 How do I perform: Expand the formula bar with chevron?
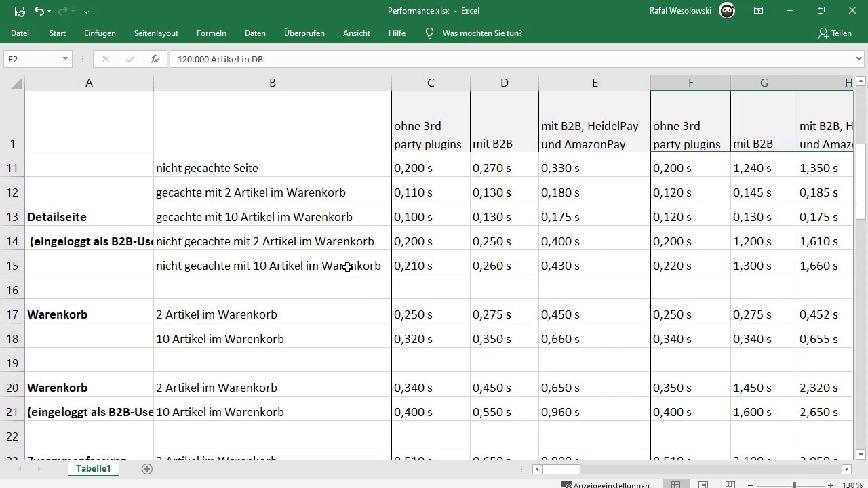click(859, 59)
